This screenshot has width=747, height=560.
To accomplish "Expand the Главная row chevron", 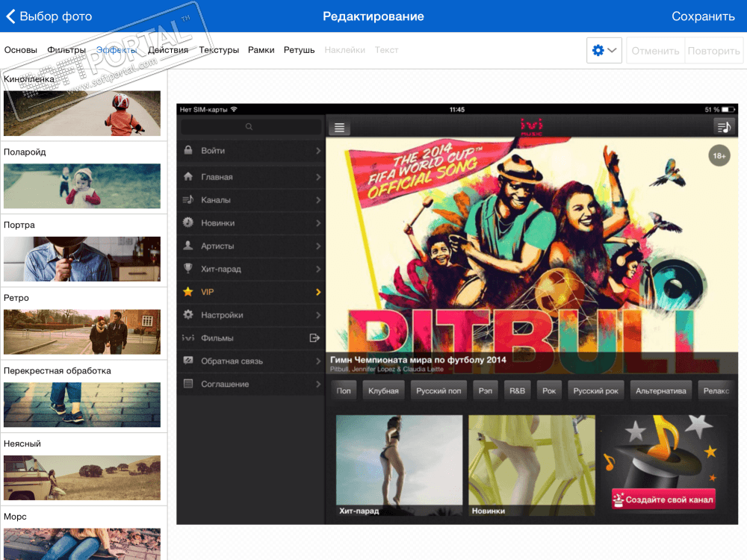I will point(318,177).
